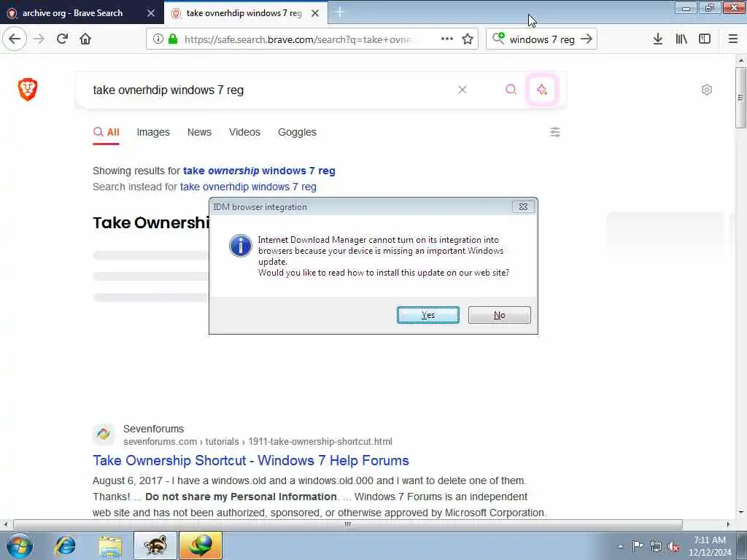Click the sevenforums.com breadcrumb URL
Image resolution: width=747 pixels, height=560 pixels.
pos(258,441)
